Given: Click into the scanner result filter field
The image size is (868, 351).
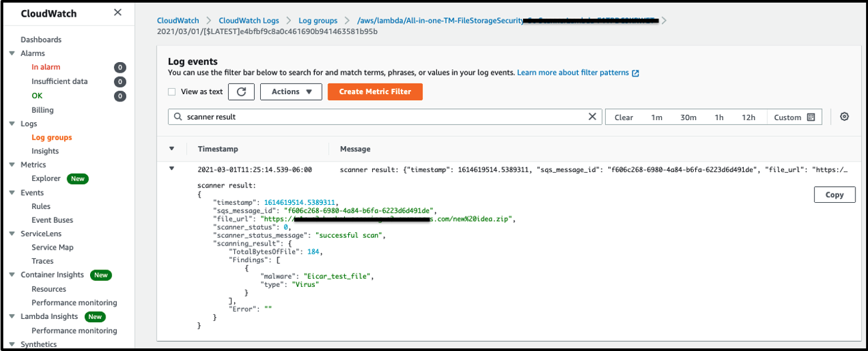Looking at the screenshot, I should pos(385,117).
